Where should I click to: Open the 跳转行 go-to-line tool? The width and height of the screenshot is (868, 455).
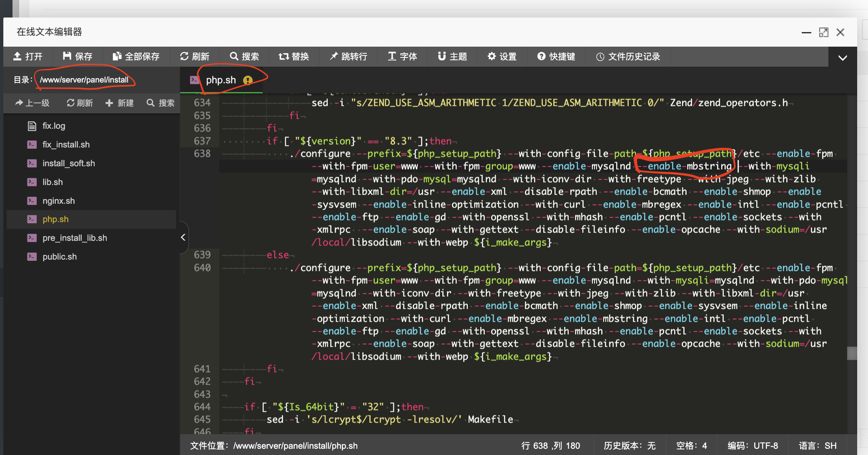click(x=349, y=57)
